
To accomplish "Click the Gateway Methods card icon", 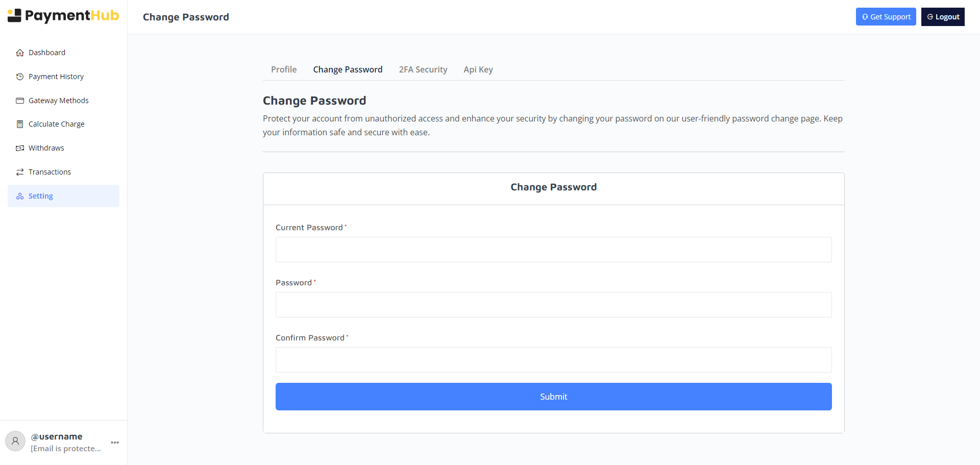I will [20, 101].
